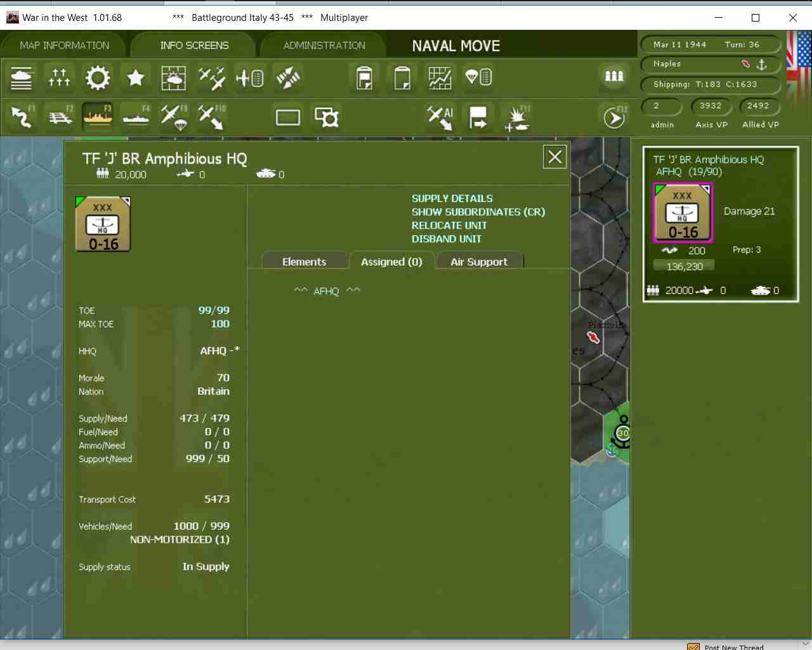The height and width of the screenshot is (650, 812).
Task: Select the F2 rail move mode
Action: pos(60,117)
